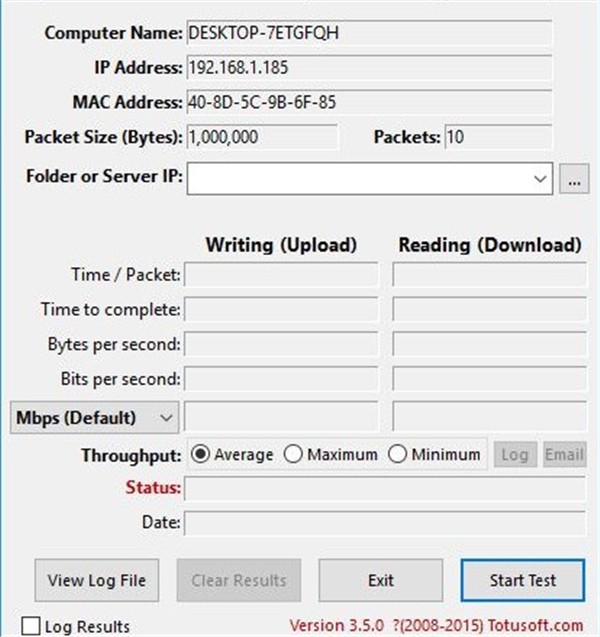
Task: Click the Reading Time to complete box
Action: (x=490, y=309)
